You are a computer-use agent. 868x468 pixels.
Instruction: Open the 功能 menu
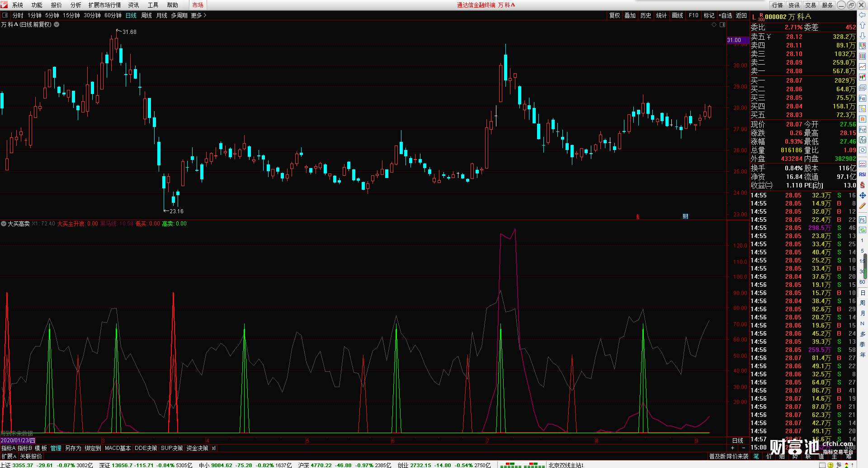tap(37, 5)
